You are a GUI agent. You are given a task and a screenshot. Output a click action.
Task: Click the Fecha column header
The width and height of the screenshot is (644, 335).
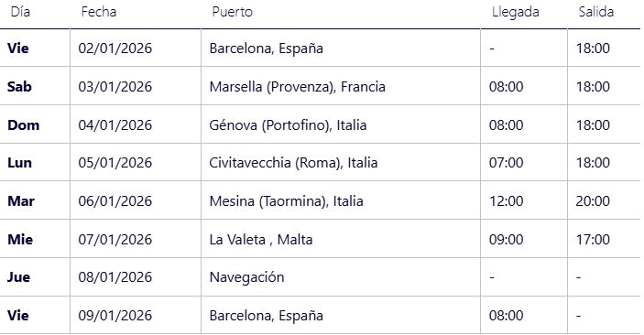pos(99,12)
